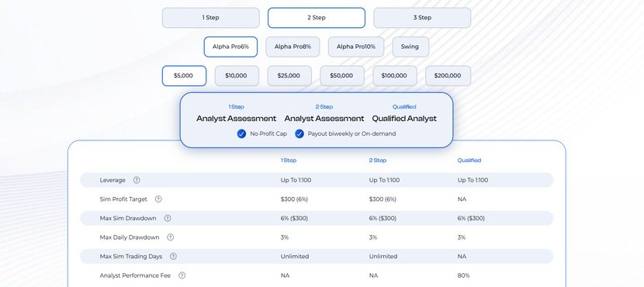The image size is (644, 287).
Task: Select the 2 Step program tab
Action: click(x=317, y=18)
